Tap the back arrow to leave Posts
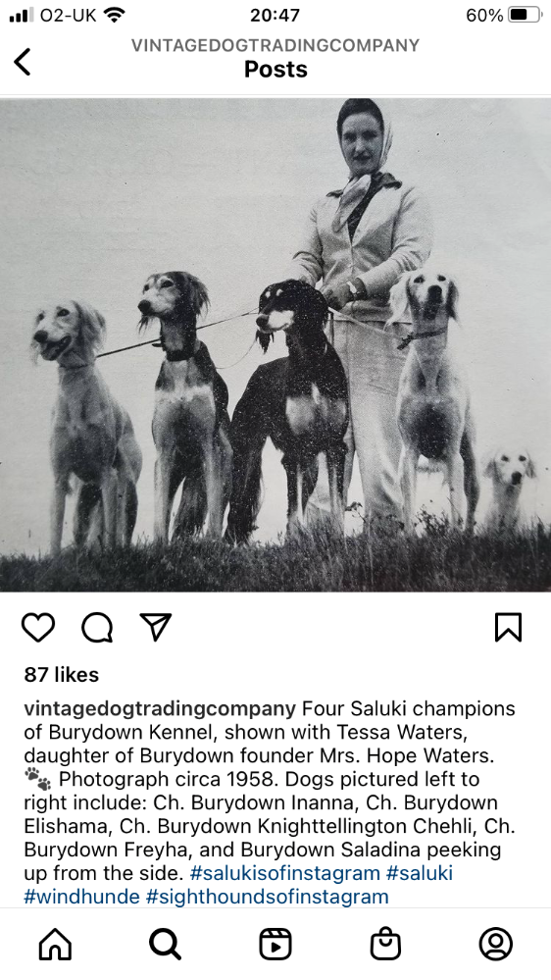The image size is (551, 980). [x=23, y=62]
